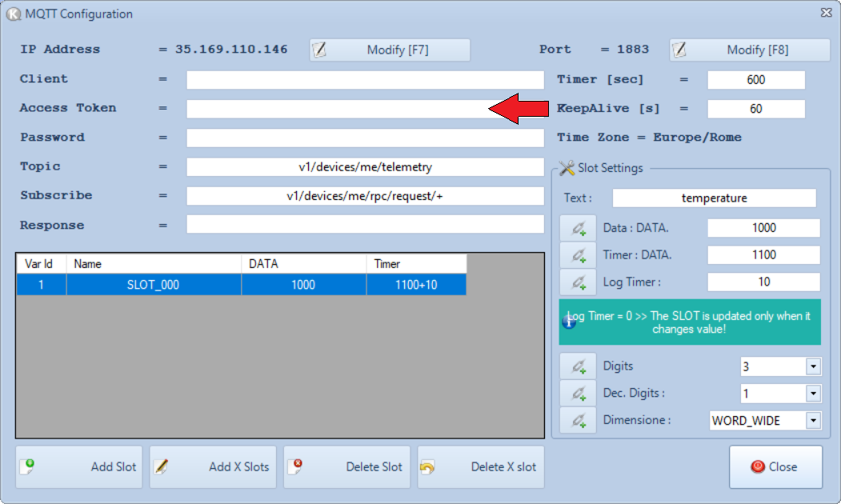Click the pencil icon beside Log Timer
Image resolution: width=841 pixels, height=504 pixels.
pyautogui.click(x=578, y=282)
